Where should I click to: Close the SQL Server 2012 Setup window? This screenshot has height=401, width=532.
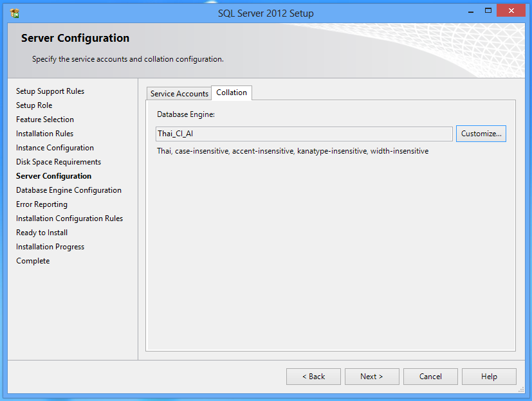(x=511, y=10)
